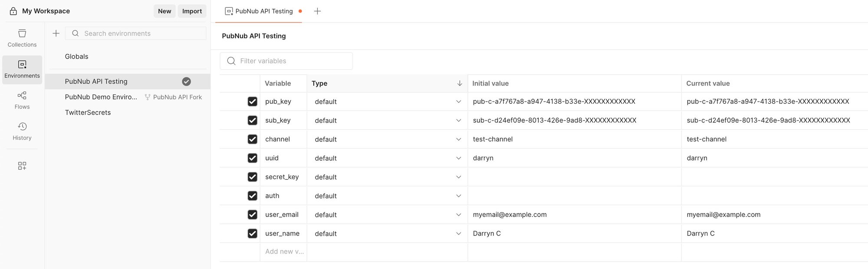Open the Environments sidebar section
The width and height of the screenshot is (868, 269).
pos(22,69)
